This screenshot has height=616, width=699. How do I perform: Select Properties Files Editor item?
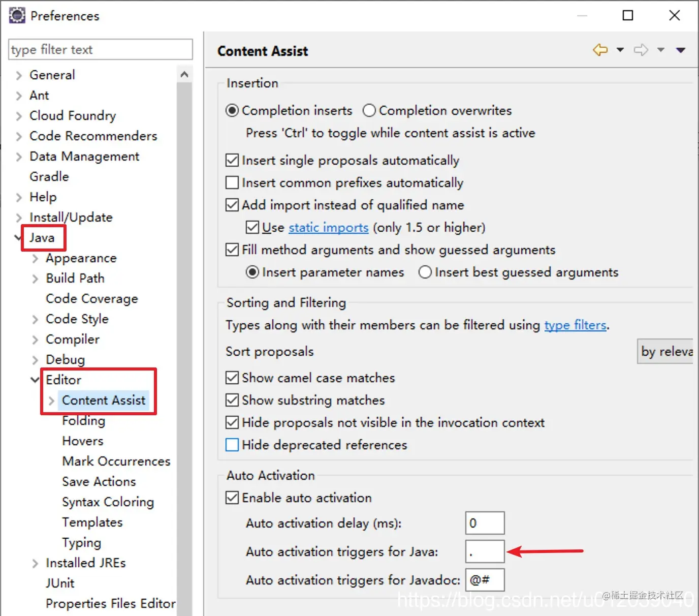(x=111, y=603)
